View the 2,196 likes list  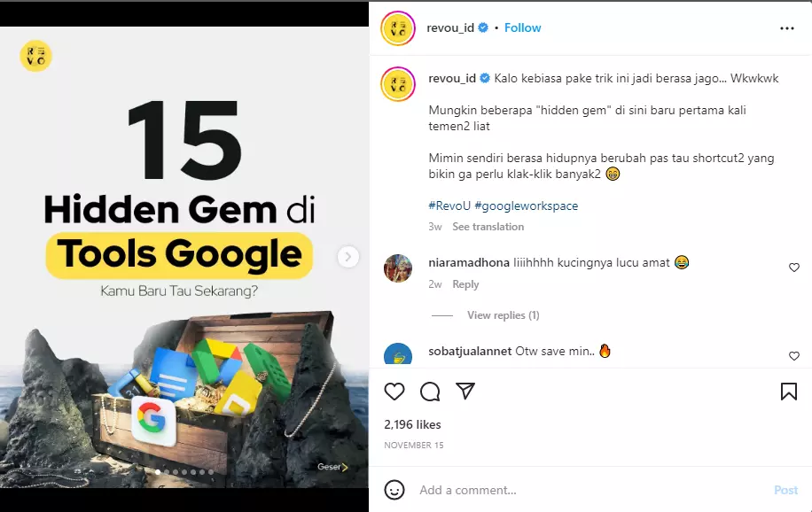[x=412, y=424]
